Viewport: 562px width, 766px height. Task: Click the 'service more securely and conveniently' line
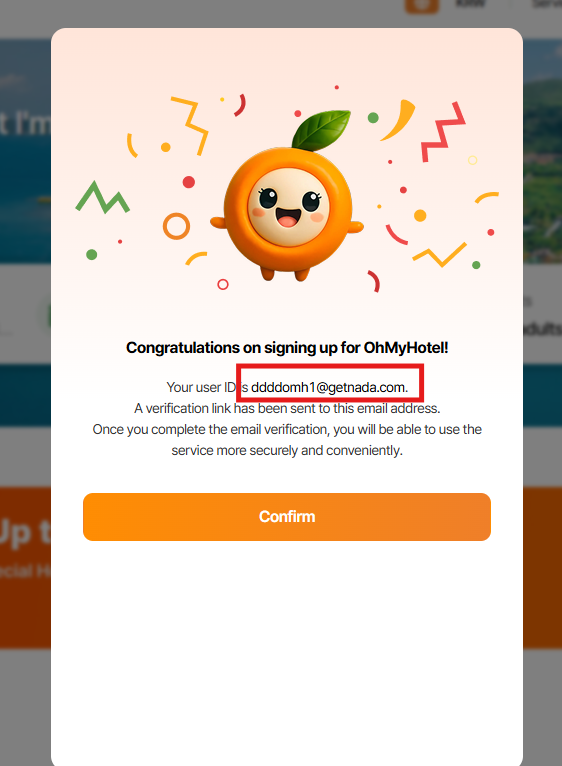287,450
